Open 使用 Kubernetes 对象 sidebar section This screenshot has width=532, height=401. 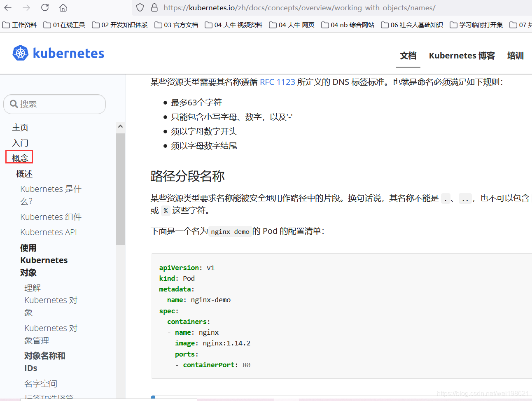44,260
